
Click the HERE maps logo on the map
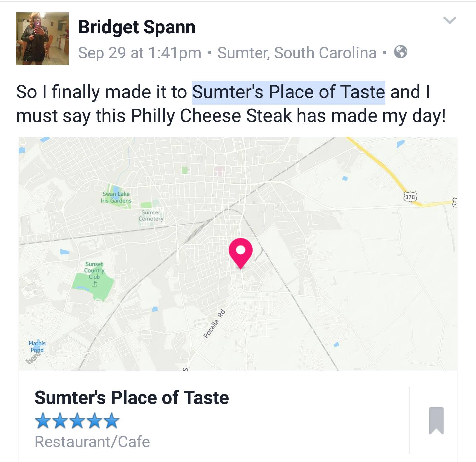(x=33, y=359)
